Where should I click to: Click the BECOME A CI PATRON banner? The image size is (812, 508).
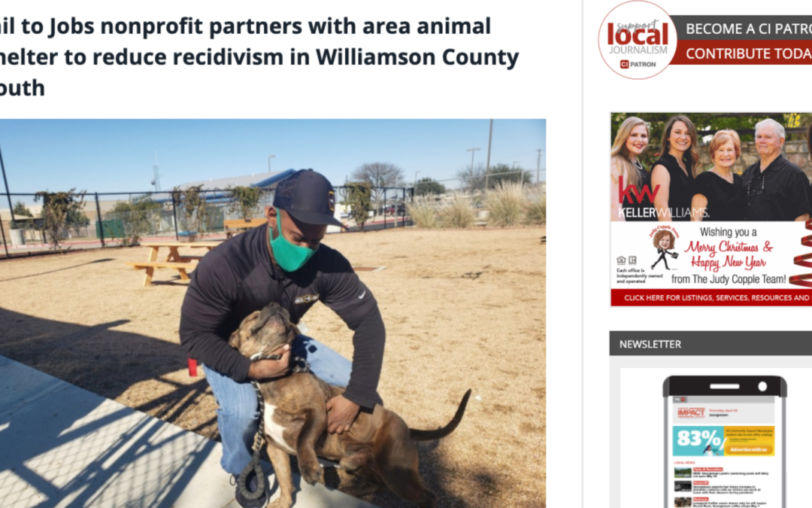coord(746,29)
